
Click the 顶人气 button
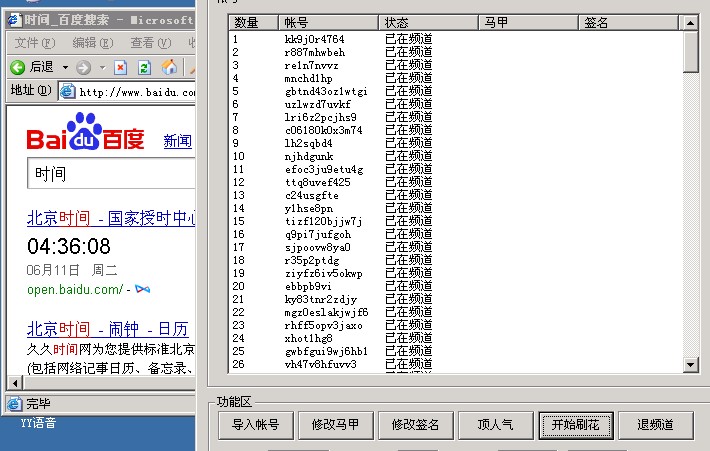point(496,425)
